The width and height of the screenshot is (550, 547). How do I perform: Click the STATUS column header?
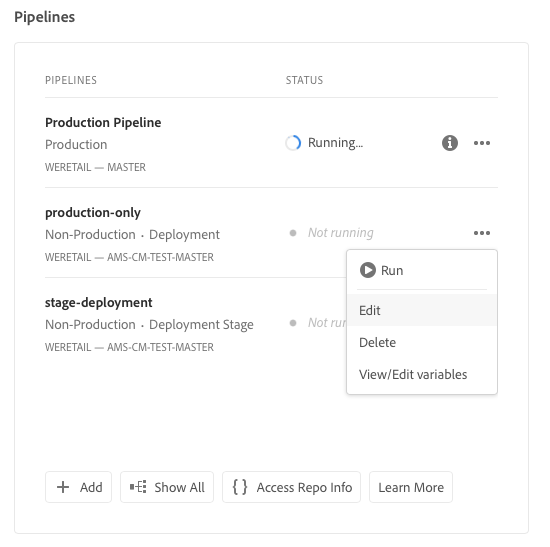[x=304, y=80]
